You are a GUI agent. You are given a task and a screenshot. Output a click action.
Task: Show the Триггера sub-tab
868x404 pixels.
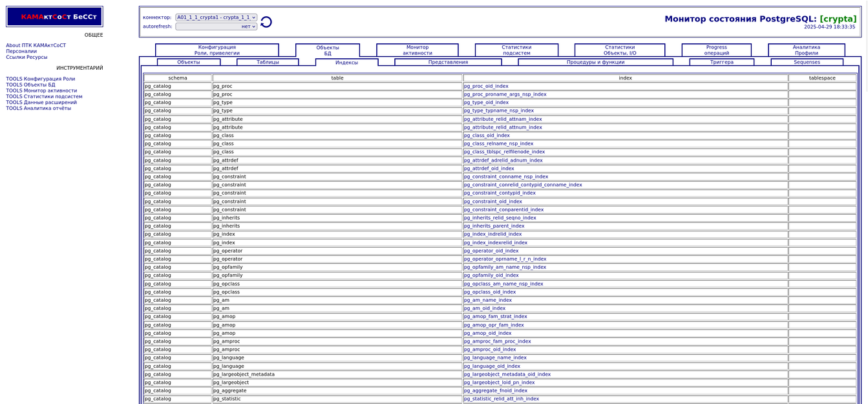(x=721, y=62)
